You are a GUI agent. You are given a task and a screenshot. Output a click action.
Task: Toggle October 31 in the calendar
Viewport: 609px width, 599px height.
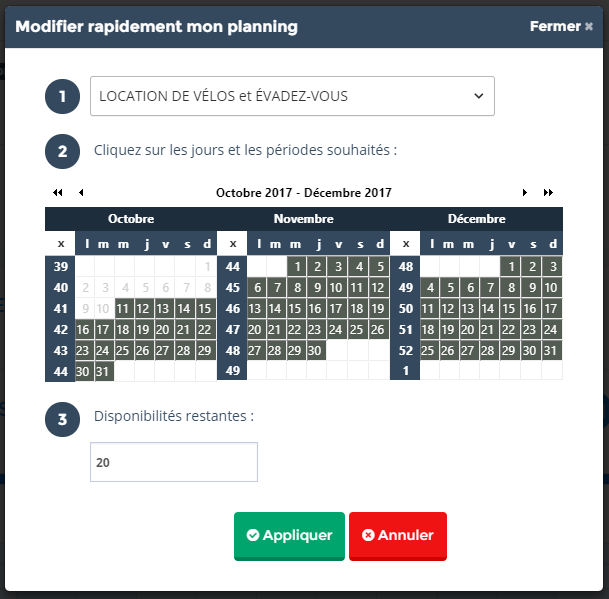(104, 371)
